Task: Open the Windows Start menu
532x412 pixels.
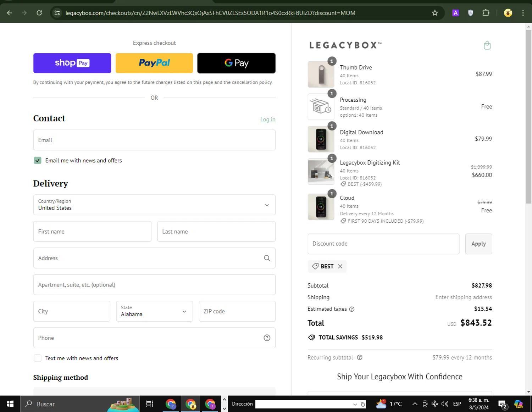Action: [x=10, y=404]
